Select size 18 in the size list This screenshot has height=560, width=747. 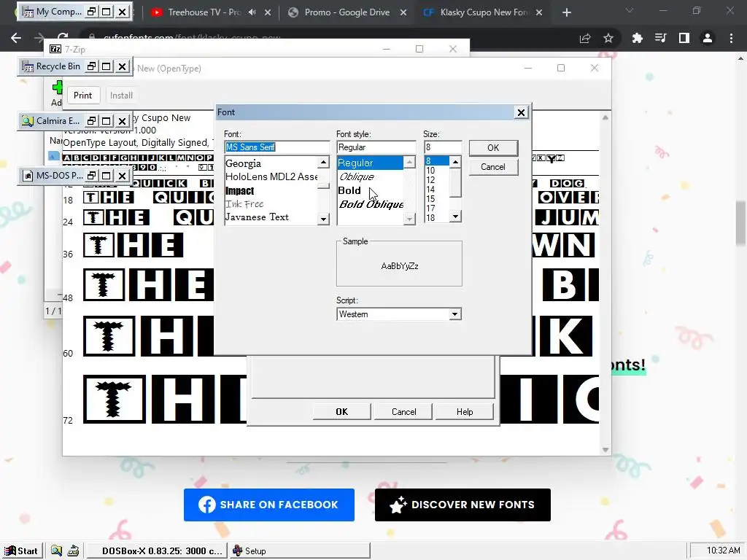pos(436,217)
